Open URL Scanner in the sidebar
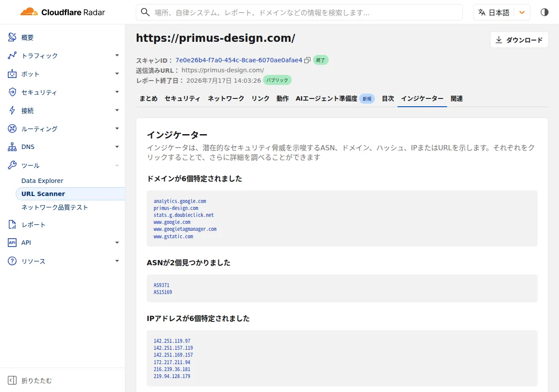The image size is (559, 392). [x=70, y=194]
